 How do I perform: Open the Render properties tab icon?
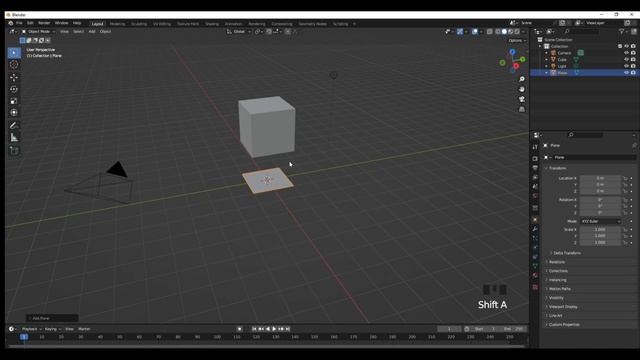[535, 159]
